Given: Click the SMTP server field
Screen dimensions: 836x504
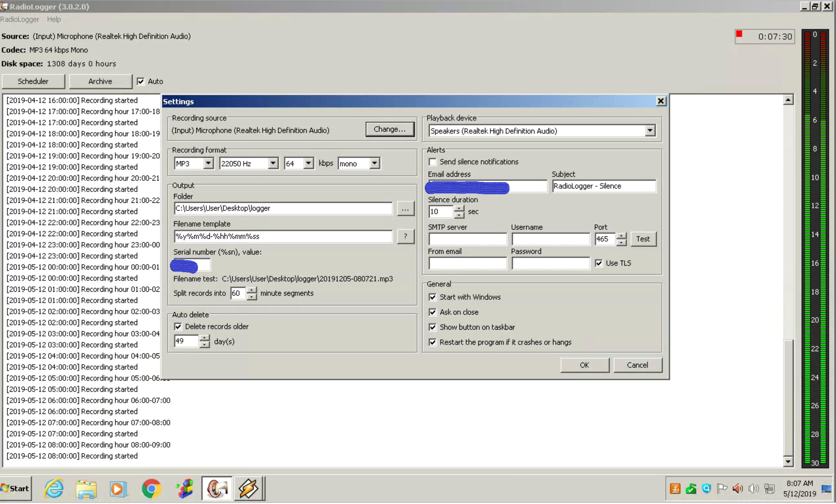Looking at the screenshot, I should point(467,239).
